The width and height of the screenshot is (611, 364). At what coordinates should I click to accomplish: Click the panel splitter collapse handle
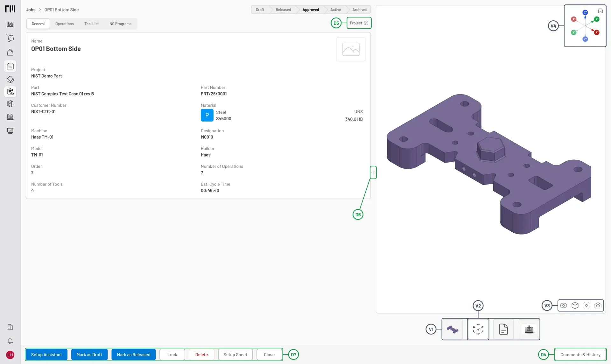[x=373, y=172]
